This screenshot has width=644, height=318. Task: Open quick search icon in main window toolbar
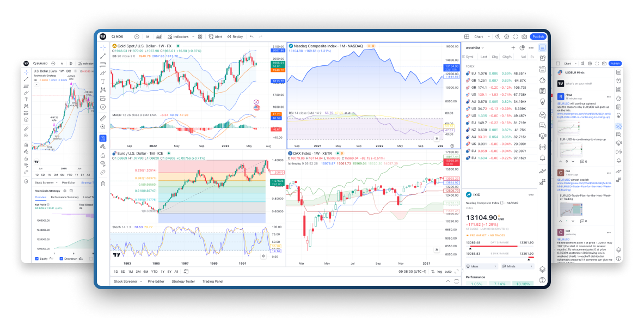(x=498, y=36)
